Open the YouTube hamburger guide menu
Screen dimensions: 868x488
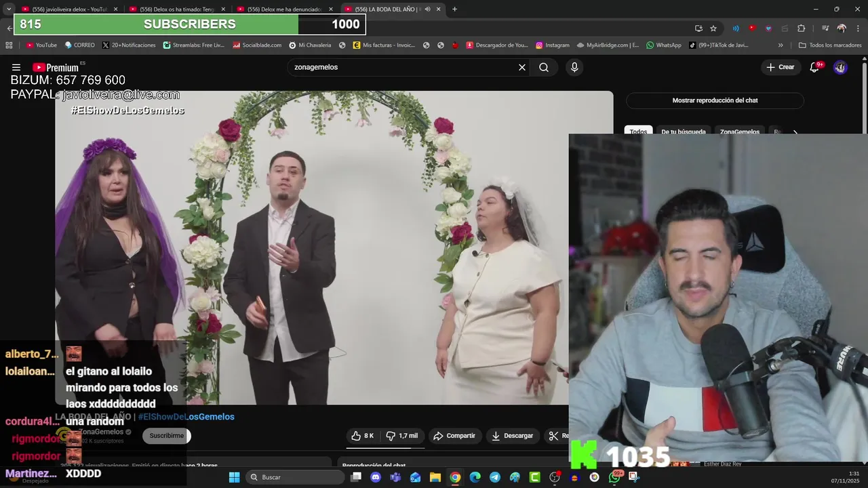point(16,67)
